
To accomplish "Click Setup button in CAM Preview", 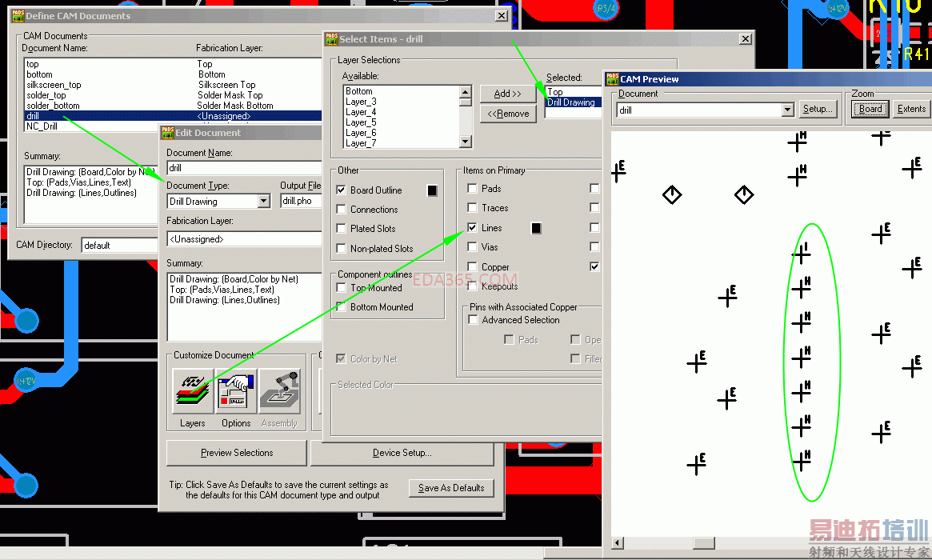I will pos(818,109).
